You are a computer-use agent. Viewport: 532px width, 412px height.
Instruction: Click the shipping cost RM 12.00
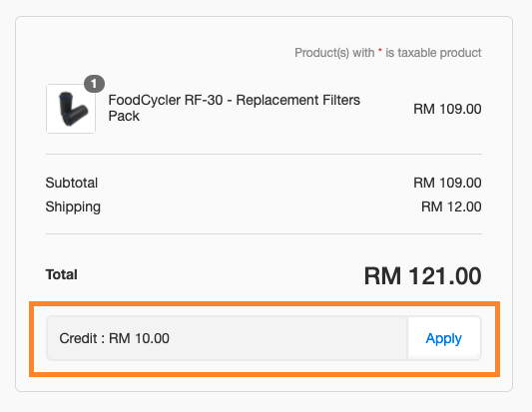451,206
